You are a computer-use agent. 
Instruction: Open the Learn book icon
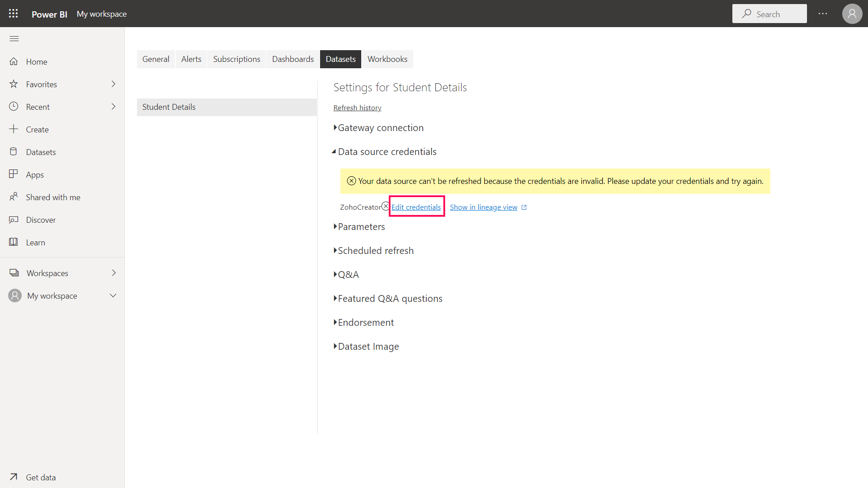(14, 242)
